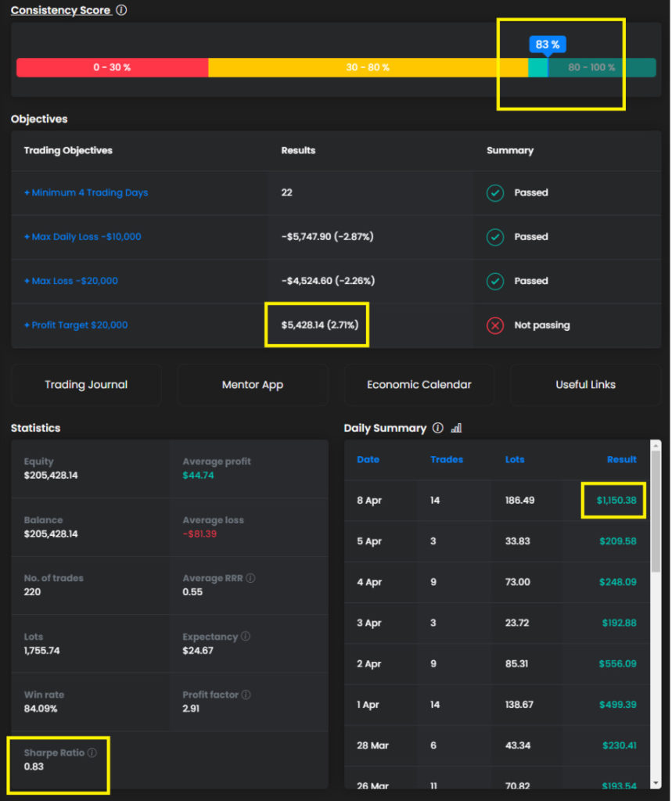This screenshot has height=801, width=672.
Task: Sort Daily Summary by the Date column header
Action: pos(368,459)
